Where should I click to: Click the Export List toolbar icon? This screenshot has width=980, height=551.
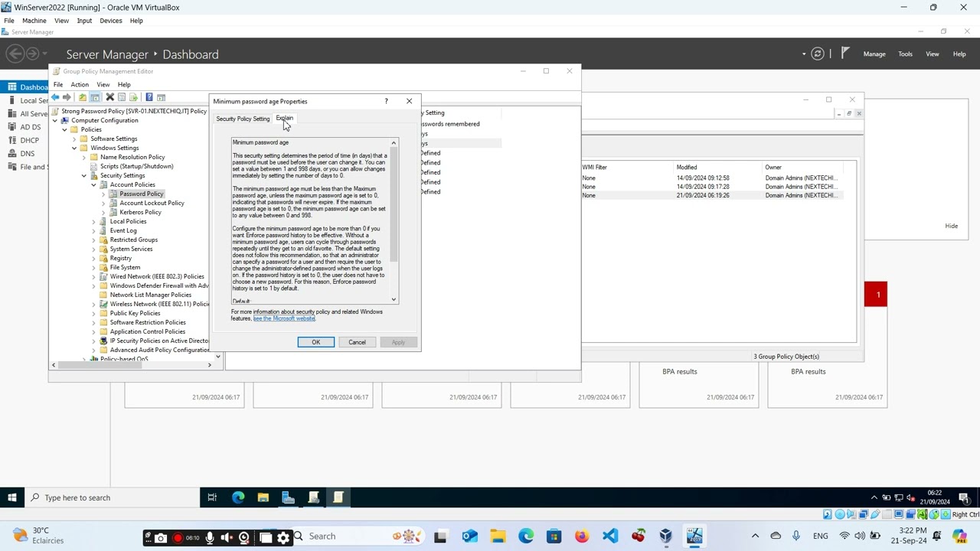[x=134, y=97]
